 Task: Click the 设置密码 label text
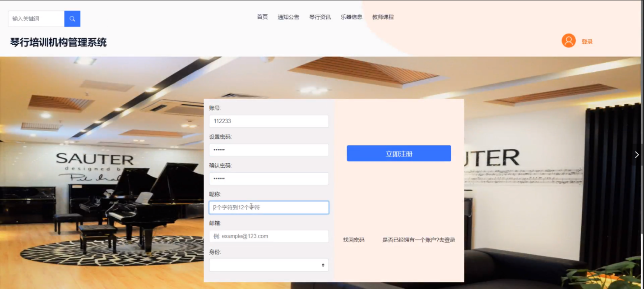click(221, 137)
